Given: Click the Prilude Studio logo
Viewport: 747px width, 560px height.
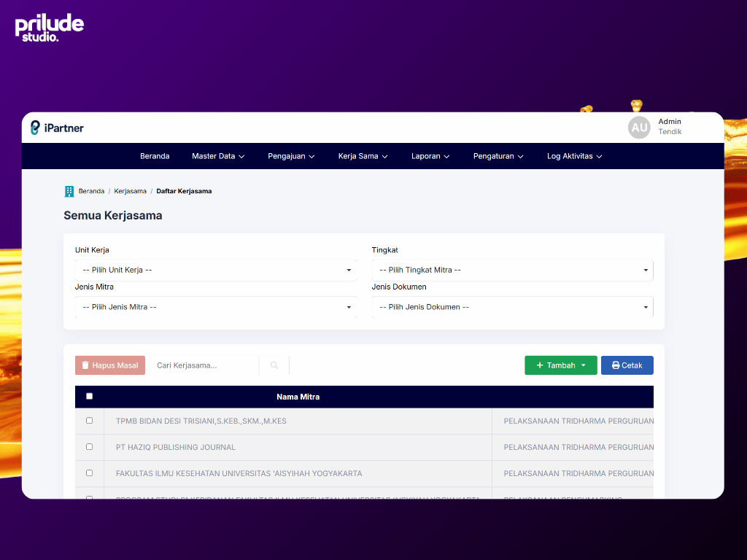Looking at the screenshot, I should pos(49,28).
